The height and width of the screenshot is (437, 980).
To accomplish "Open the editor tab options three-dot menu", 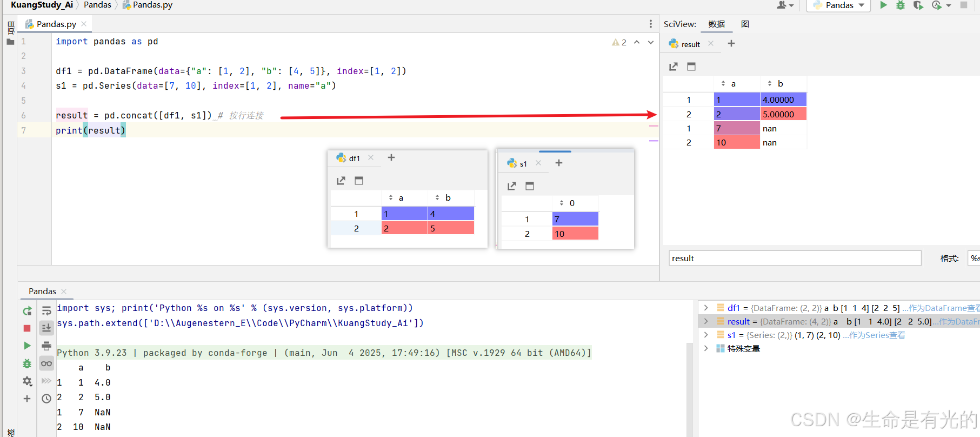I will [650, 24].
